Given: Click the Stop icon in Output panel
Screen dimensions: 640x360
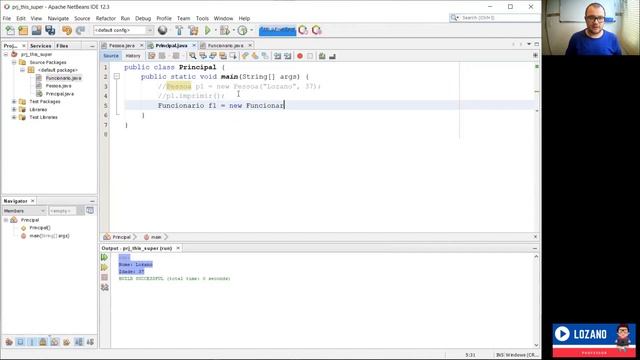Looking at the screenshot, I should [x=104, y=277].
